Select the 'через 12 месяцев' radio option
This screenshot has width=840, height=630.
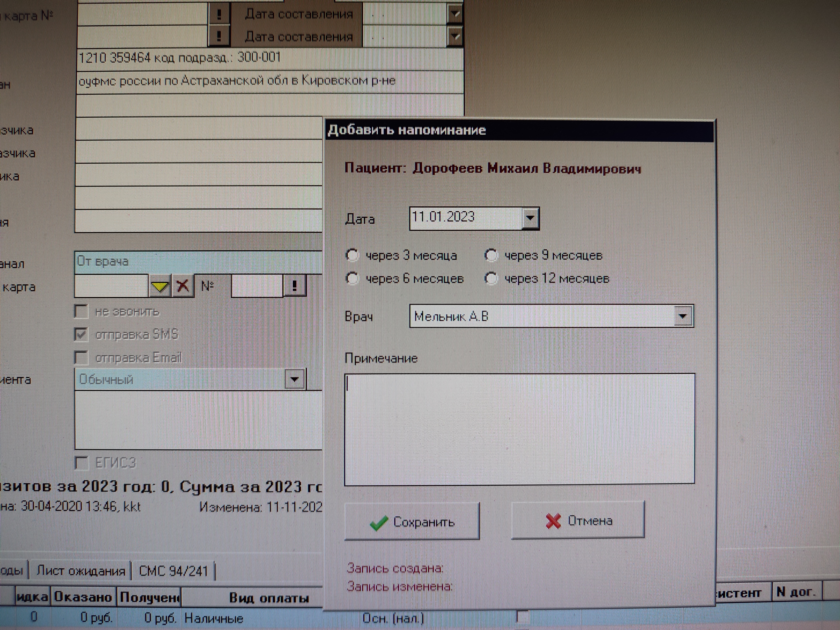tap(491, 279)
